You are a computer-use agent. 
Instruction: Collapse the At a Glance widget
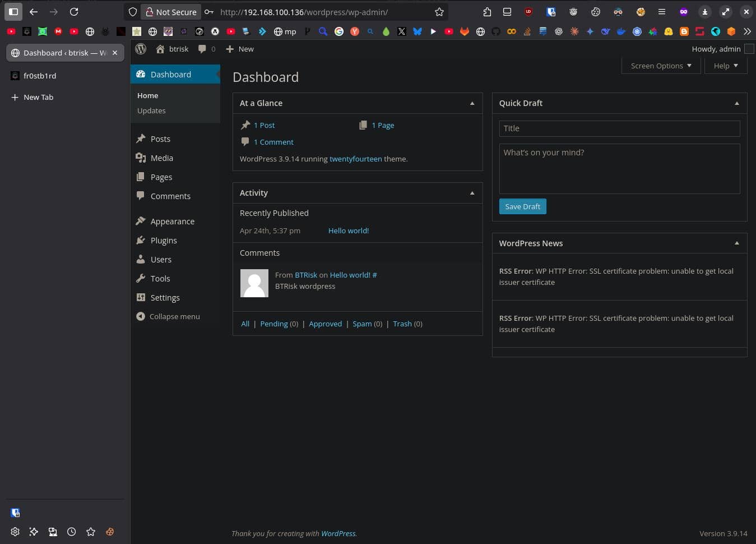(472, 103)
